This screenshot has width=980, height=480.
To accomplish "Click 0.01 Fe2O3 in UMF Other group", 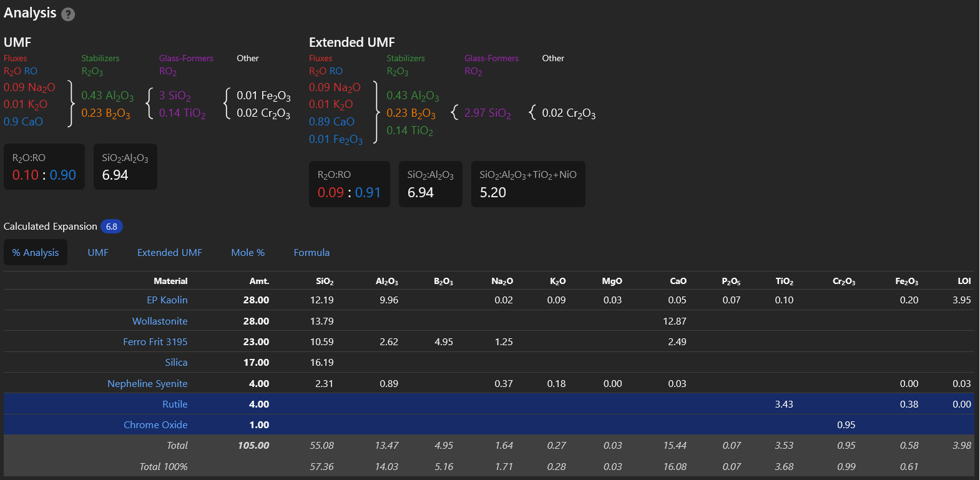I will click(x=263, y=96).
